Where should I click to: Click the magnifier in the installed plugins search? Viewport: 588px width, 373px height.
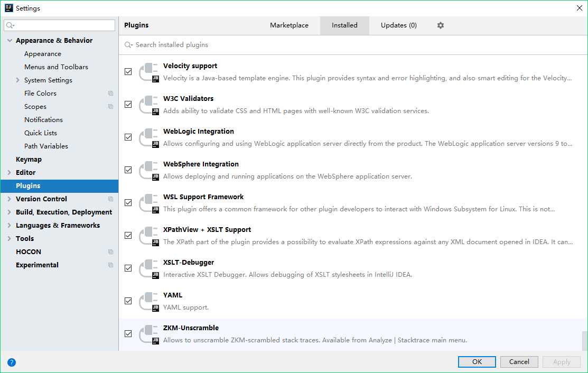pos(128,44)
